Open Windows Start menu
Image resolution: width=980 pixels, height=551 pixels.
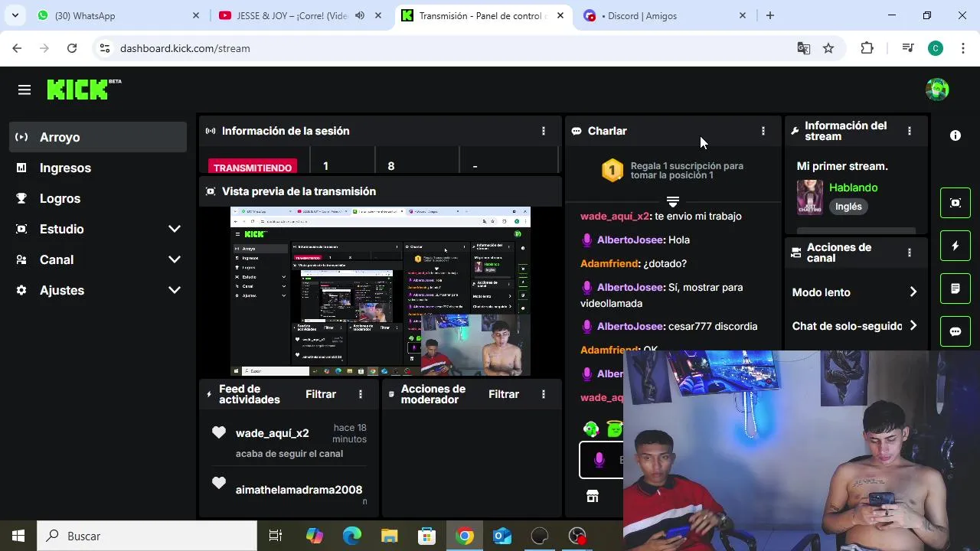click(x=18, y=536)
